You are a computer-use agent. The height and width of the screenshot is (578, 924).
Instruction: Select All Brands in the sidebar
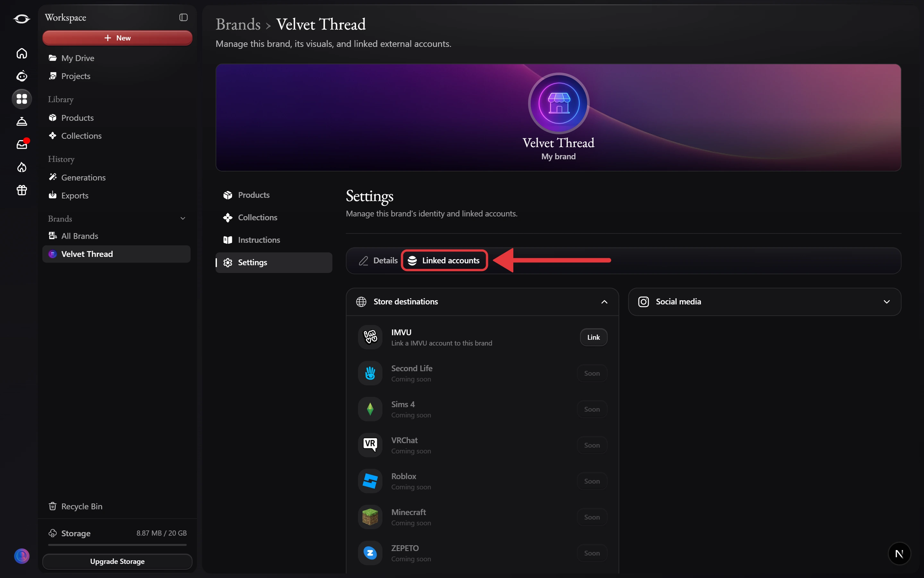116,236
